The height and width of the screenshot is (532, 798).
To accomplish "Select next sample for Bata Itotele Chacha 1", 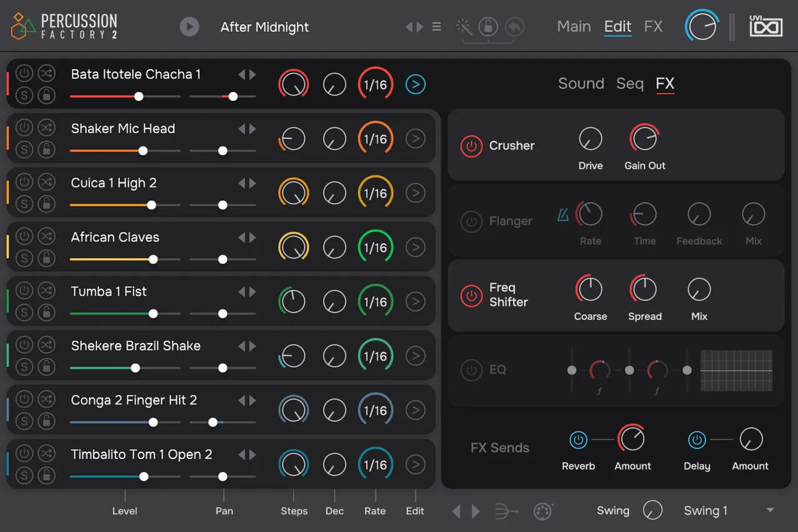I will (x=253, y=74).
